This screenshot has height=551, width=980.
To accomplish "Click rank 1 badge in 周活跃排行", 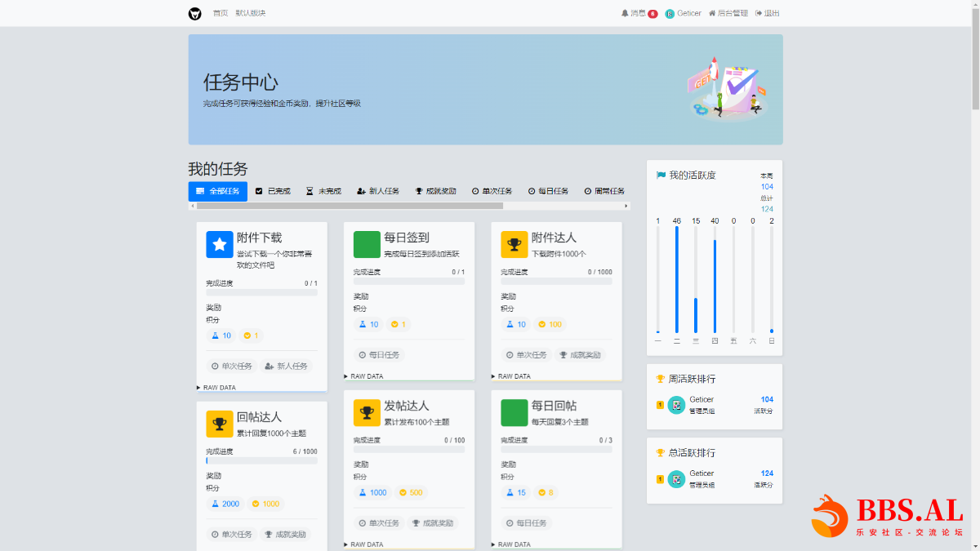I will tap(660, 405).
